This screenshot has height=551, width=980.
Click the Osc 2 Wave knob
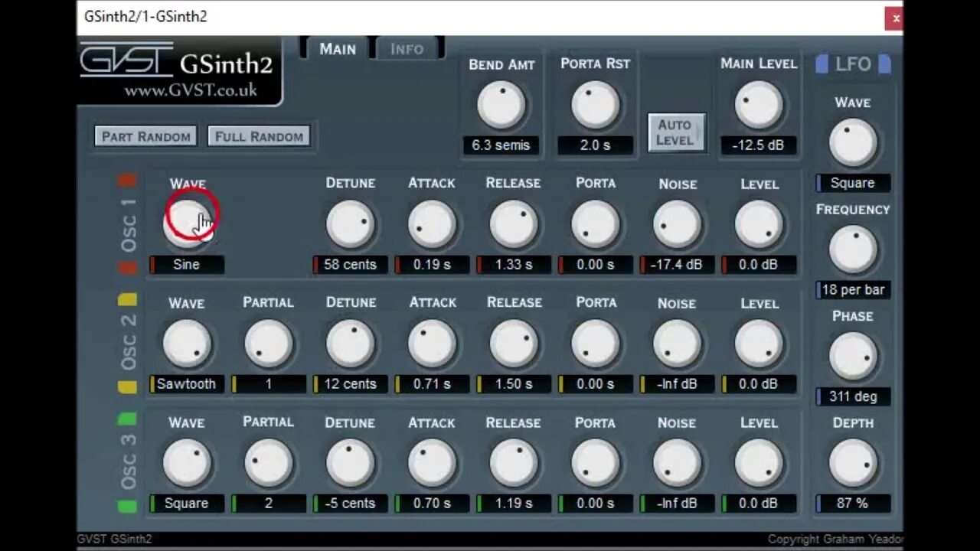click(x=187, y=344)
